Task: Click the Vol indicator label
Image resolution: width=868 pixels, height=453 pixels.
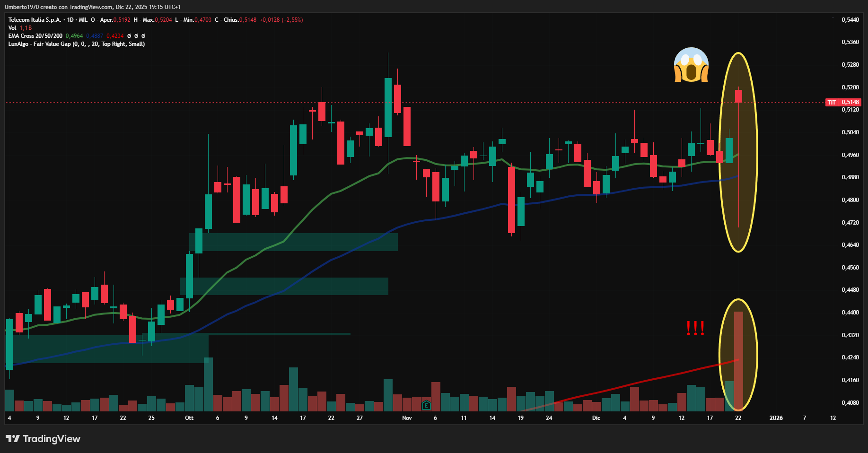Action: pyautogui.click(x=12, y=28)
